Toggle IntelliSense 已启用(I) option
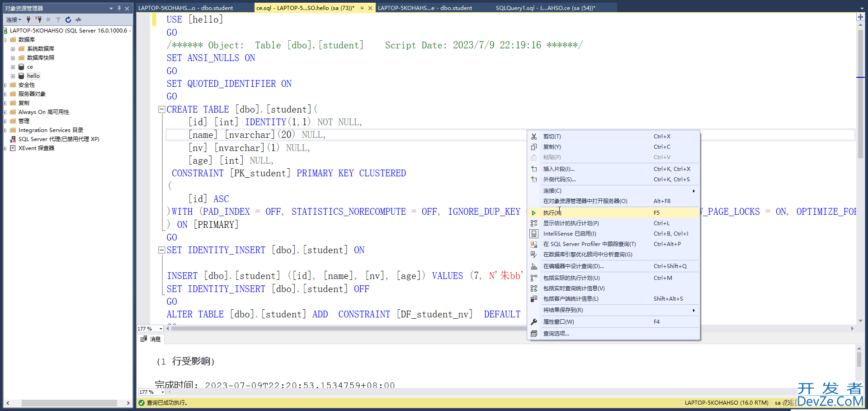The width and height of the screenshot is (868, 411). (614, 234)
